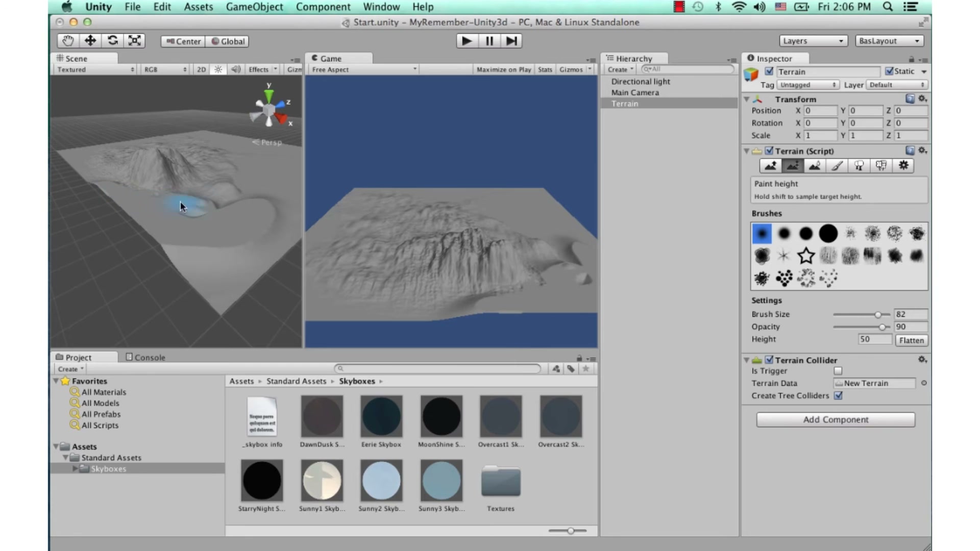Click the Add Component button

coord(836,419)
